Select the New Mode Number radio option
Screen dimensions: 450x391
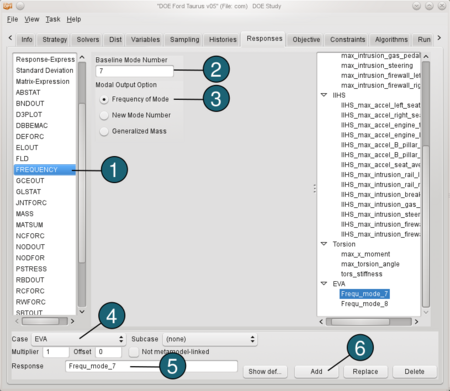coord(104,115)
